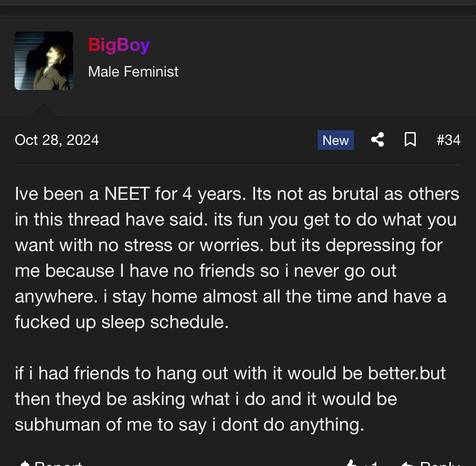
Task: Open the #34 post number link
Action: pyautogui.click(x=448, y=140)
